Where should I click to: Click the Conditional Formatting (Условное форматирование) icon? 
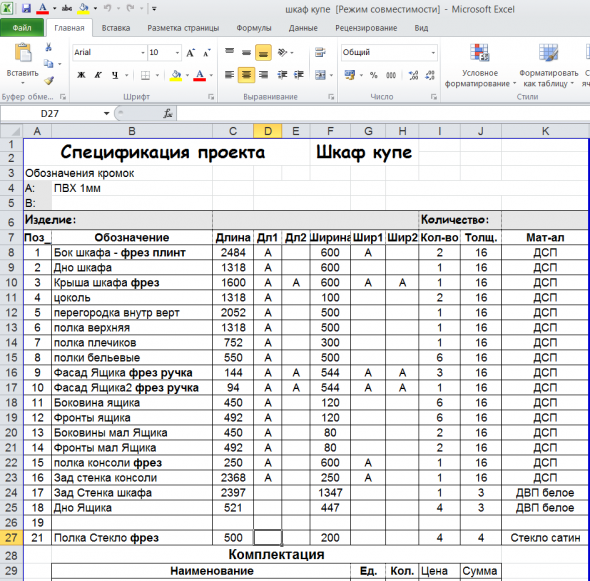coord(480,52)
